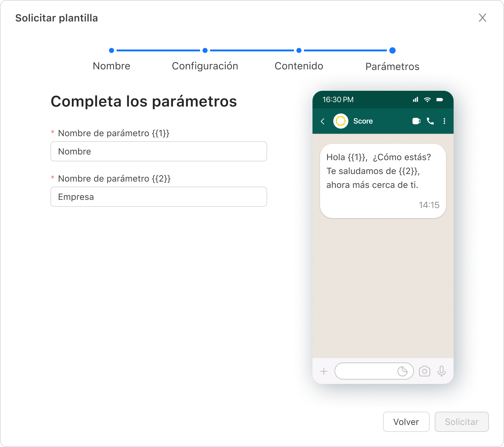Click the signal strength icon
This screenshot has width=504, height=447.
click(416, 100)
